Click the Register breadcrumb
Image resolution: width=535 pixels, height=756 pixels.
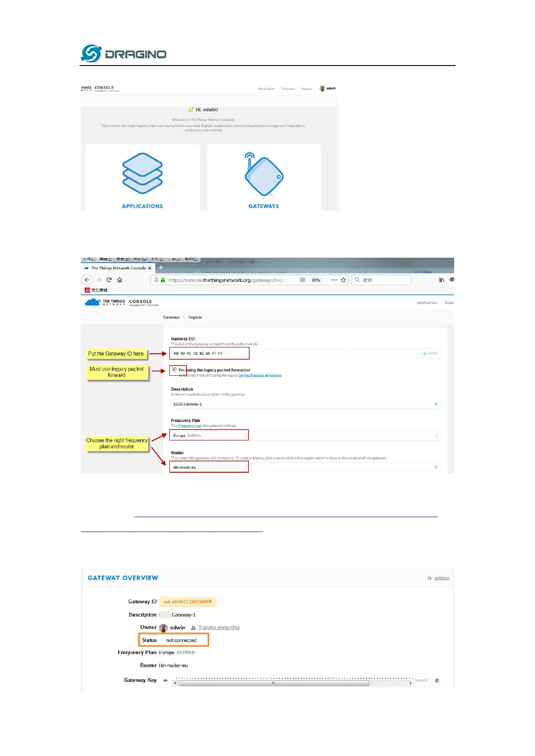coord(195,317)
